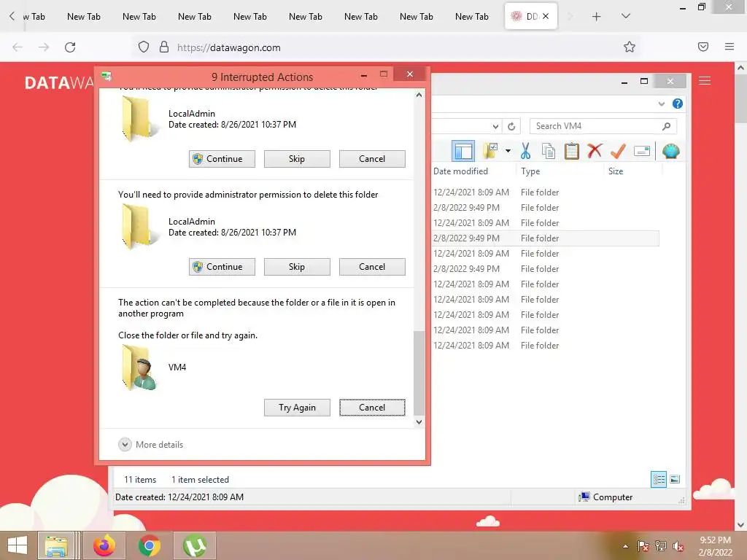Click the DATAWAGON logo
Image resolution: width=747 pixels, height=560 pixels.
coord(59,83)
